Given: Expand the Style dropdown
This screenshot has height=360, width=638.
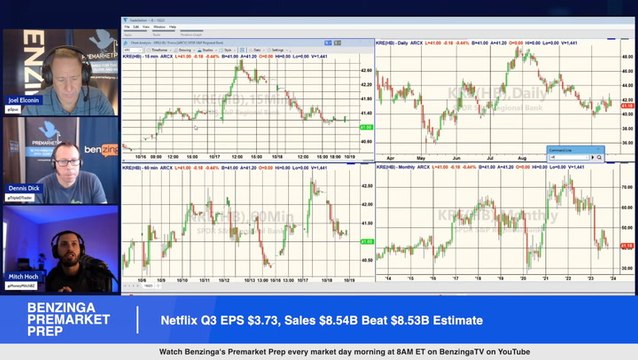Looking at the screenshot, I should coord(227,50).
